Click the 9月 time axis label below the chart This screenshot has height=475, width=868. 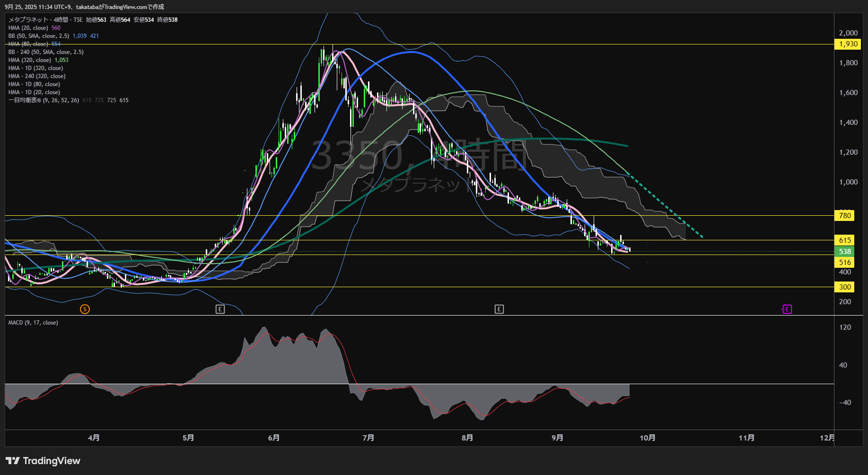[x=557, y=438]
